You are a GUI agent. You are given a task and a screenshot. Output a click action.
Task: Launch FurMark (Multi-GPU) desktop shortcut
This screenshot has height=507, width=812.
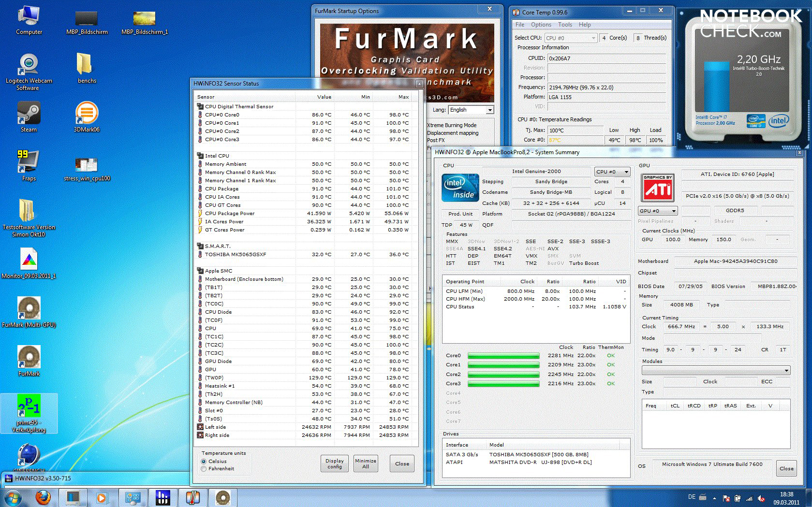(29, 312)
